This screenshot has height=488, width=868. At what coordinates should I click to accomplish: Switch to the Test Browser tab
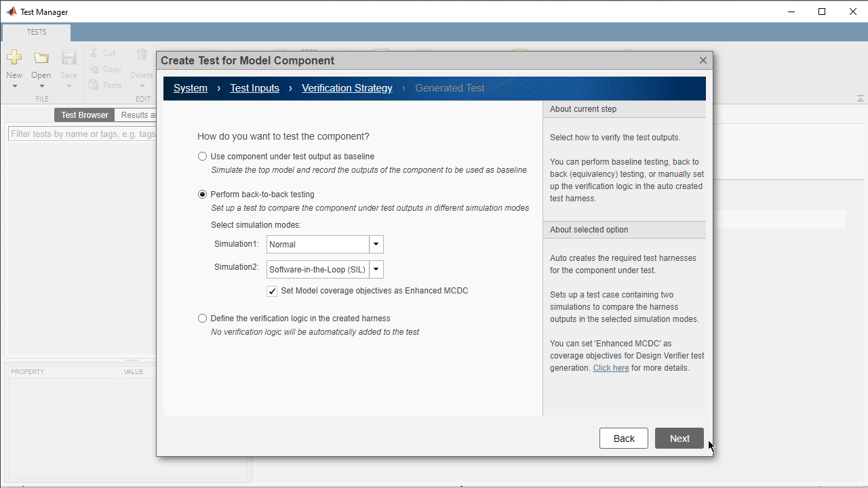84,115
